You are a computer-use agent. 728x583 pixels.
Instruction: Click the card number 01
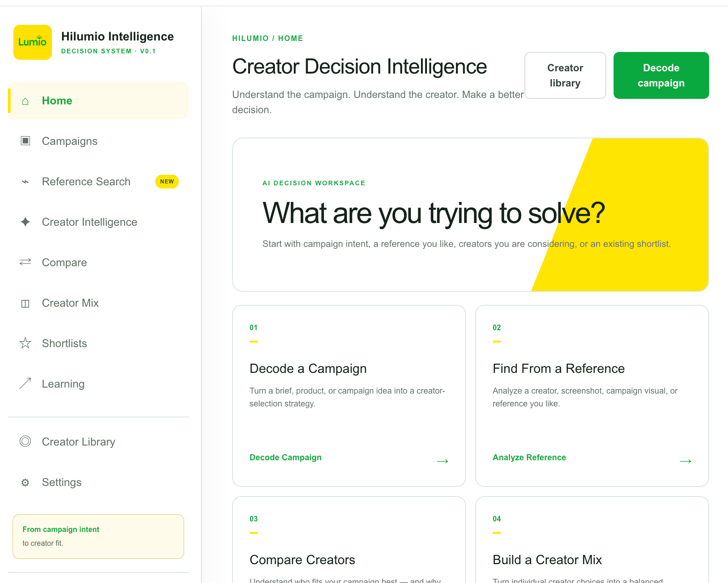(254, 327)
